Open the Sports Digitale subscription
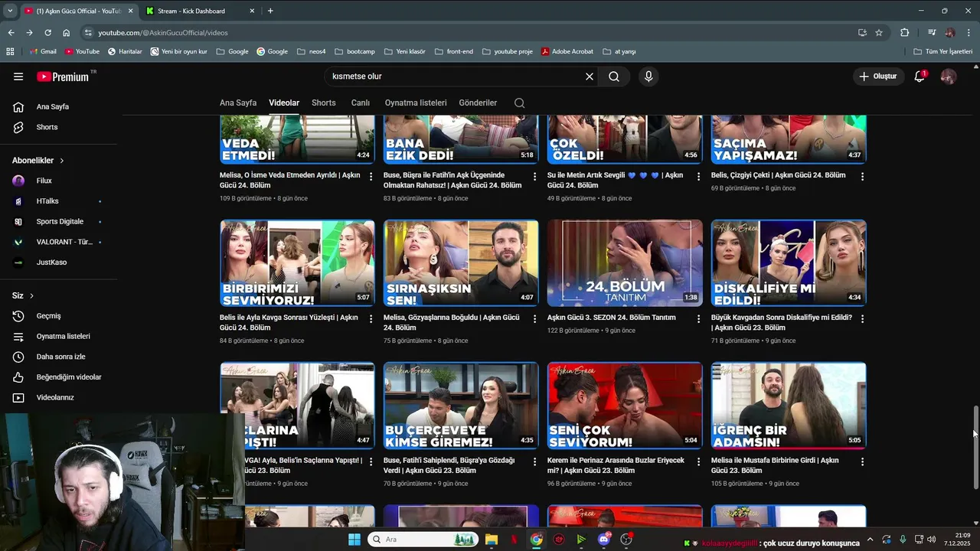The height and width of the screenshot is (551, 980). click(x=60, y=222)
